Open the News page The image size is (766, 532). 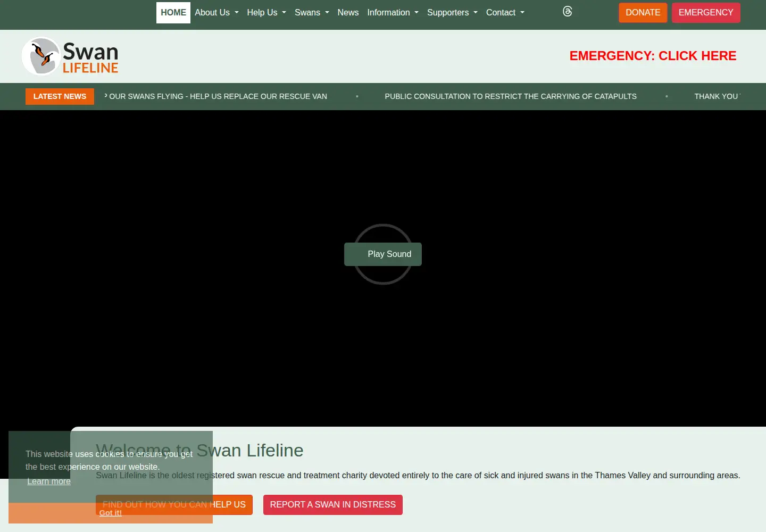pyautogui.click(x=348, y=13)
